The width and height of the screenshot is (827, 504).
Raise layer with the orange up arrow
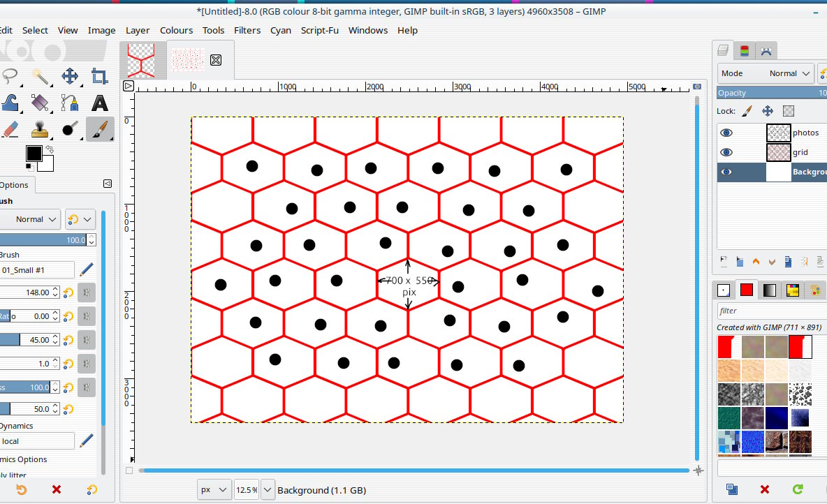(756, 262)
